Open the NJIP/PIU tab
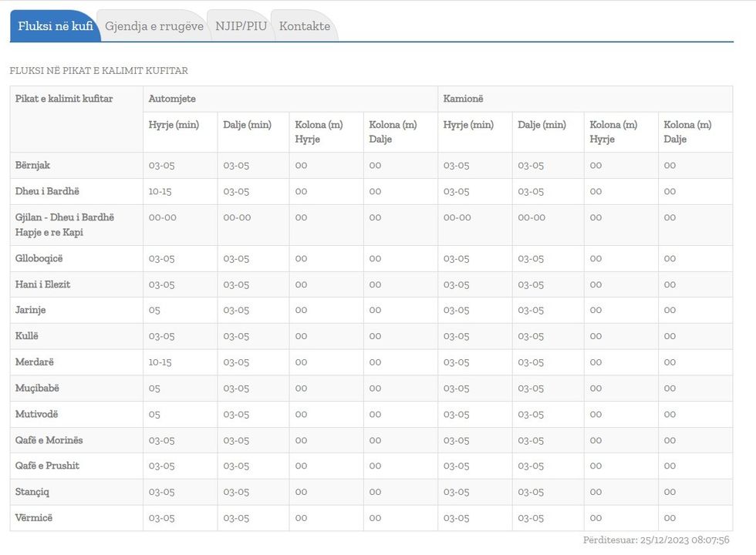The image size is (756, 555). 241,26
